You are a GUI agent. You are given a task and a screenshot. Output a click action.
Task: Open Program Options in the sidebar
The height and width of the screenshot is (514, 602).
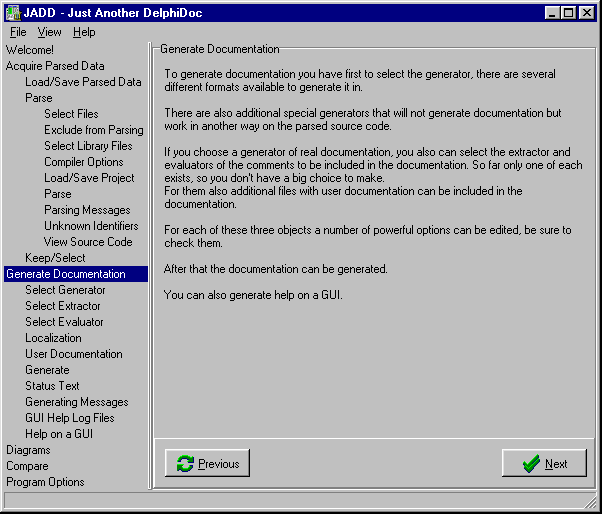tap(45, 482)
